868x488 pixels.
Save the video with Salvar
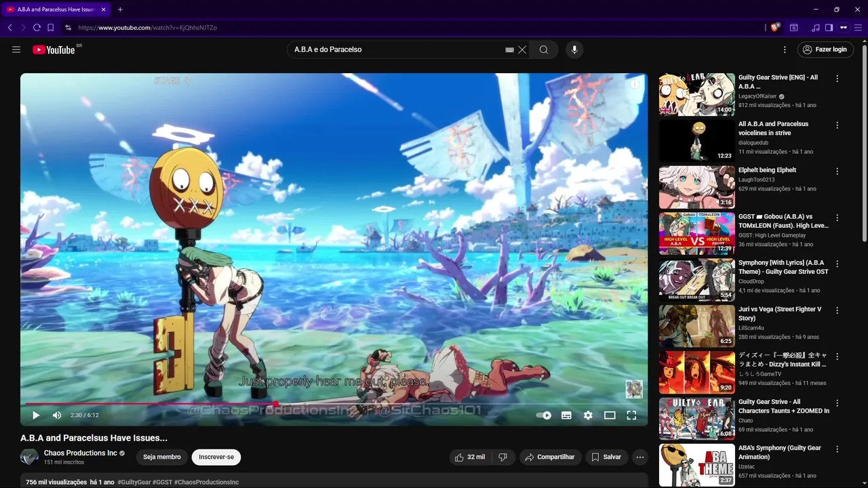(x=606, y=457)
